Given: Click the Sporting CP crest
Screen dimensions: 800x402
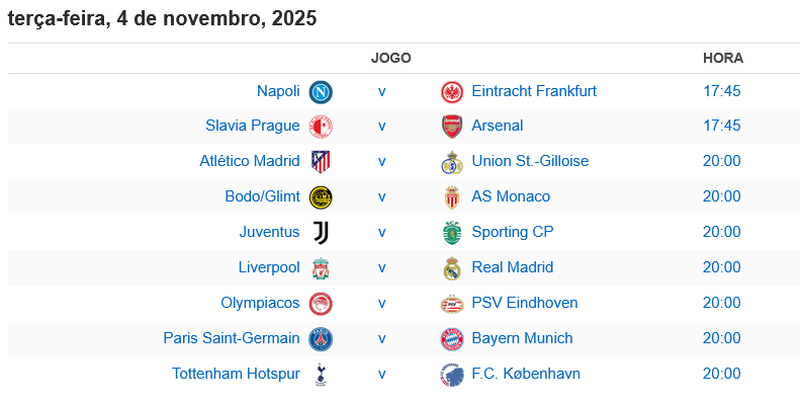Looking at the screenshot, I should pyautogui.click(x=452, y=233).
